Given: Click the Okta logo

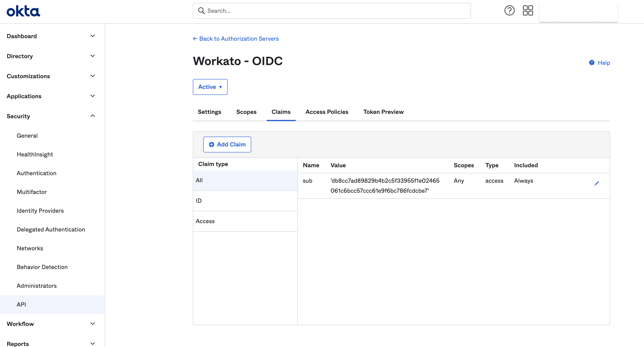Looking at the screenshot, I should (x=23, y=11).
